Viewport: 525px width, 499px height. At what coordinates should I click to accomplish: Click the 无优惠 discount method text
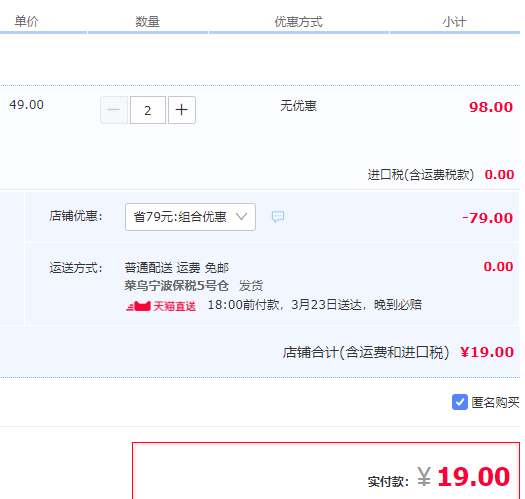(x=298, y=106)
